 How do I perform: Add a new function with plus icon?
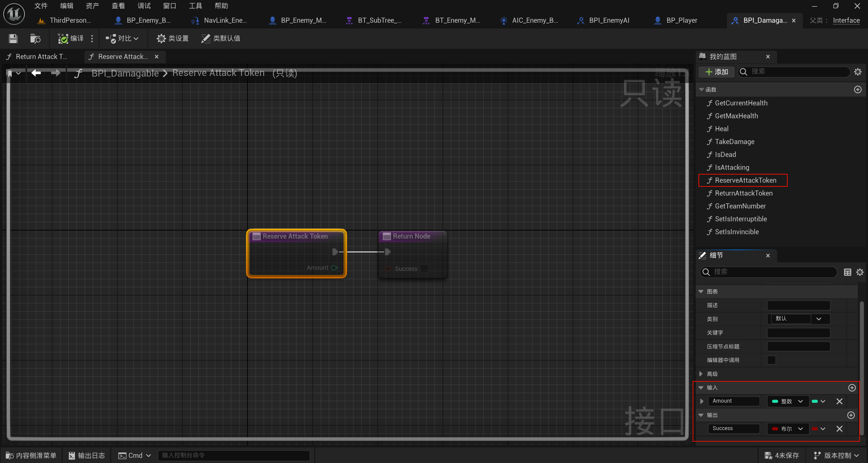857,89
